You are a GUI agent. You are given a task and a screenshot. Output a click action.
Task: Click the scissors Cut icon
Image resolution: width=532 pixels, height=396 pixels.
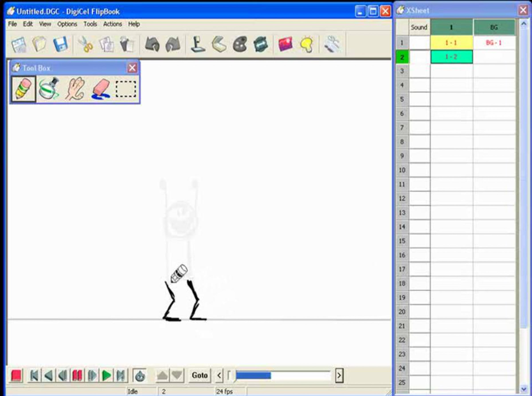coord(85,44)
